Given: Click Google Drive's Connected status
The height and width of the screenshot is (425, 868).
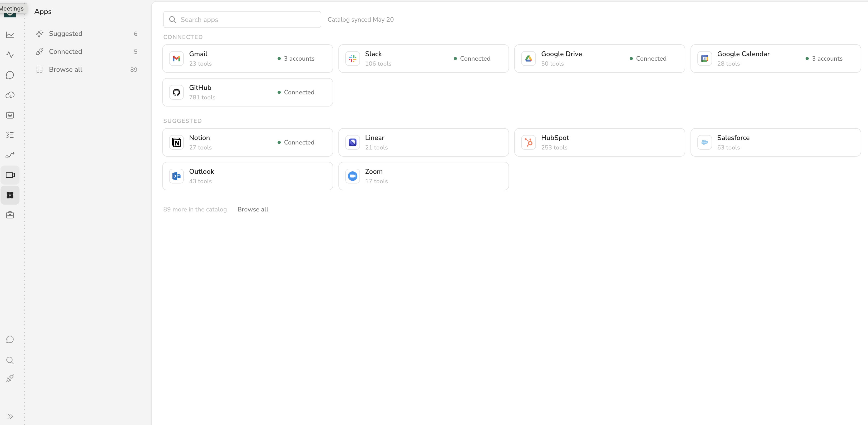Looking at the screenshot, I should pos(648,59).
